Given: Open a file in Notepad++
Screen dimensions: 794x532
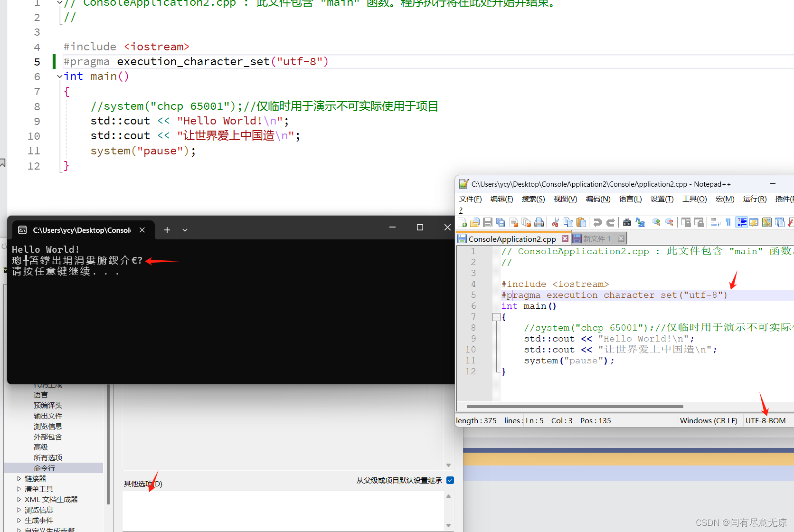Looking at the screenshot, I should point(474,222).
